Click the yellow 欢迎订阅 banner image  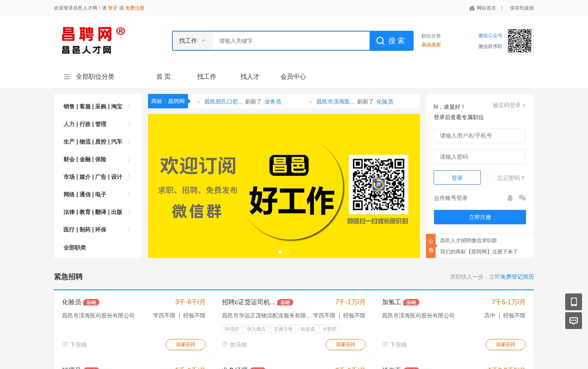click(284, 186)
